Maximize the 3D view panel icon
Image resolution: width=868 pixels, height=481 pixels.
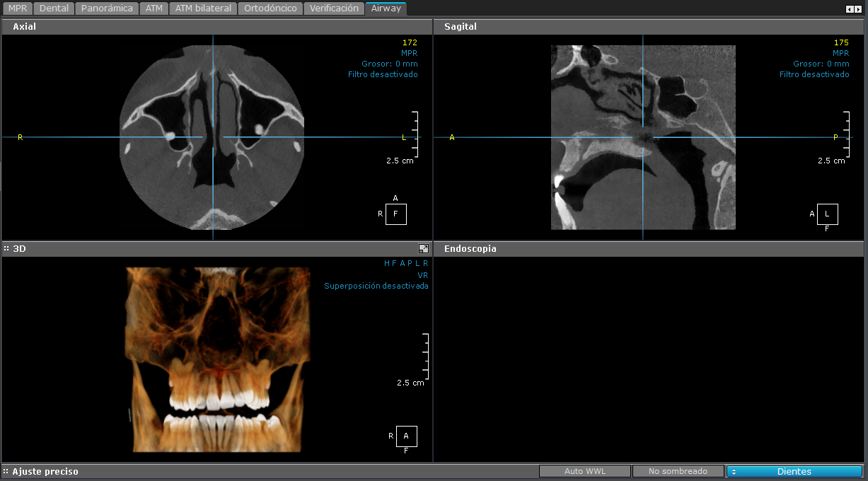tap(423, 249)
